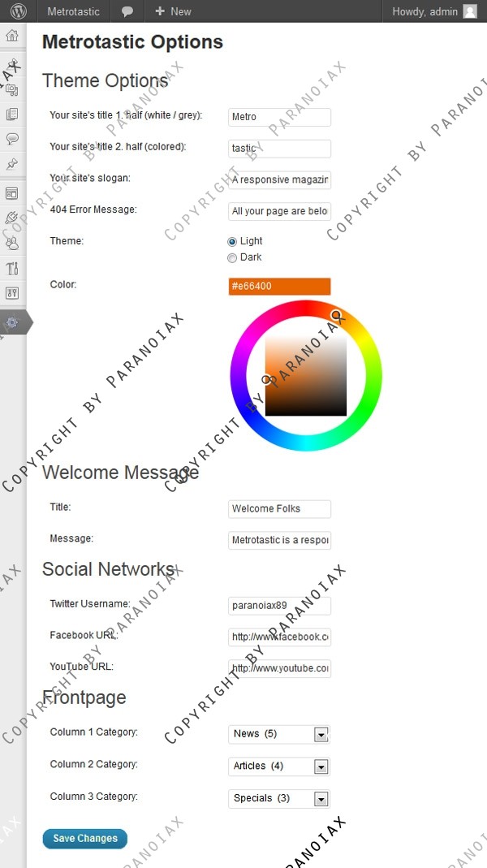Click the YouTube URL field
The height and width of the screenshot is (868, 487).
[279, 668]
